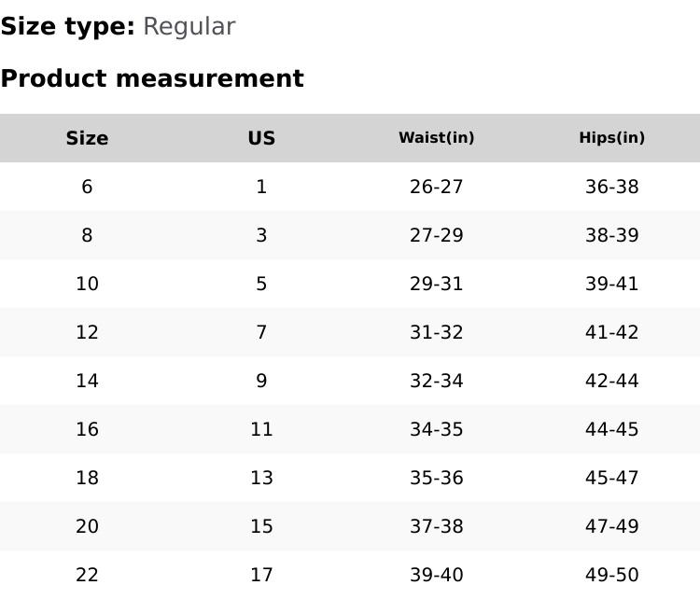Click size 20 row label
700x599 pixels.
pos(87,526)
